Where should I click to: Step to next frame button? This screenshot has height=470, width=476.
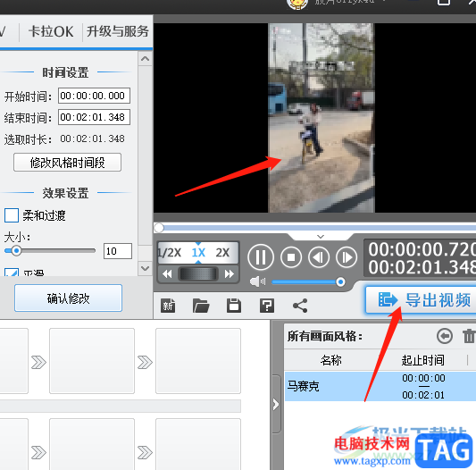[x=347, y=257]
